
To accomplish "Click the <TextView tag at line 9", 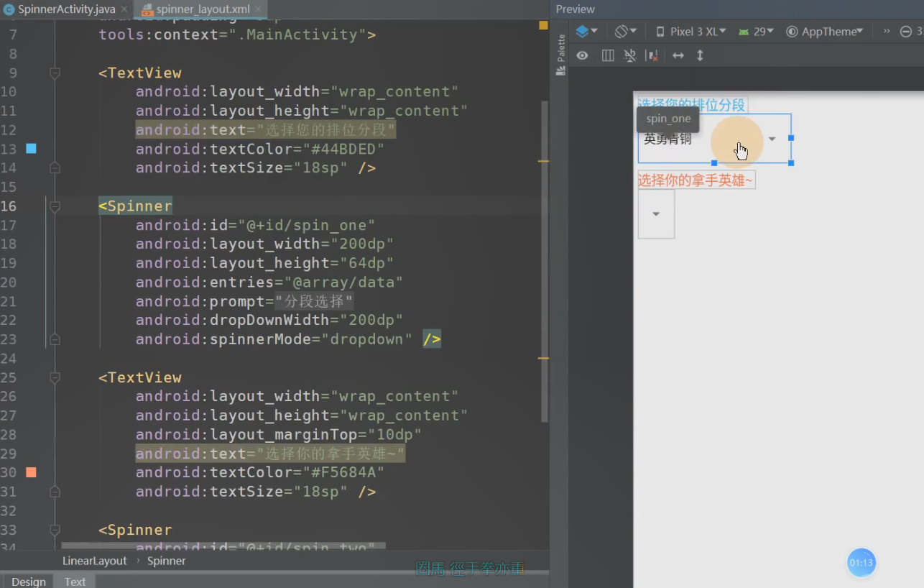I will coord(140,73).
